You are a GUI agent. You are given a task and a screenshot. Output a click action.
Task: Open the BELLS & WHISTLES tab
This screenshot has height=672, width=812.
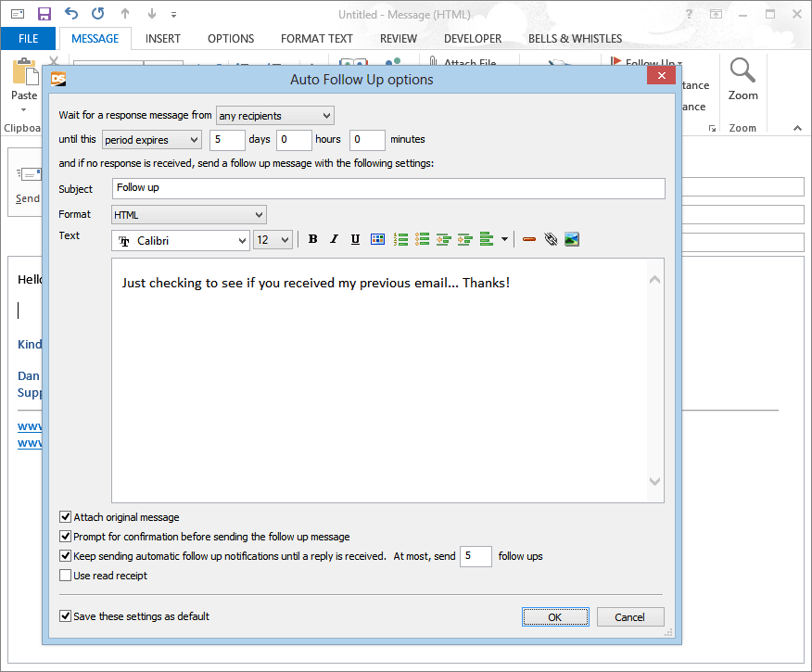(575, 39)
